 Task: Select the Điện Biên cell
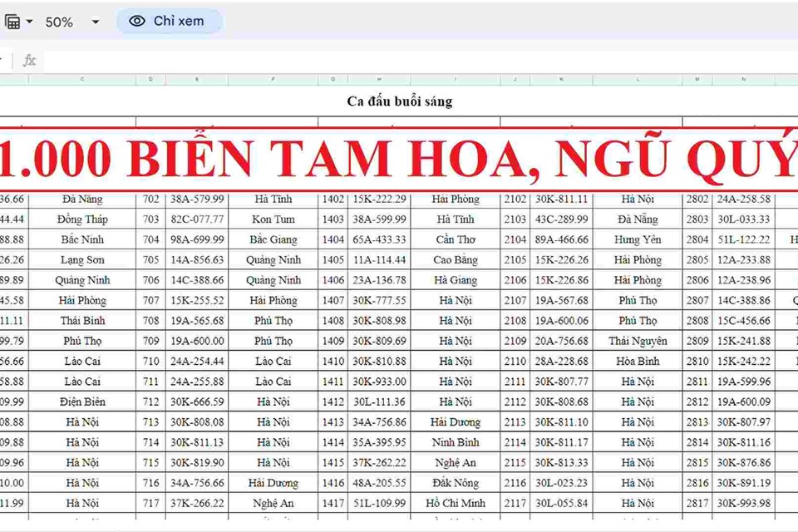tap(81, 401)
